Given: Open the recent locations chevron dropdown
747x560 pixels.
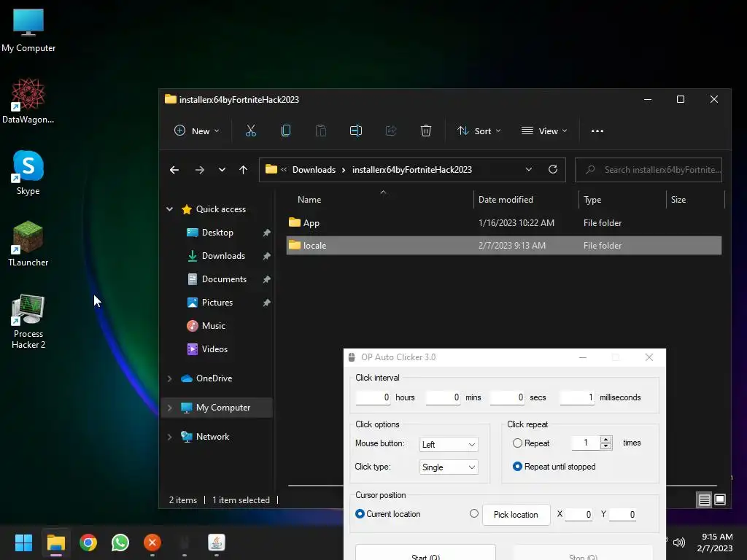Looking at the screenshot, I should (x=222, y=170).
